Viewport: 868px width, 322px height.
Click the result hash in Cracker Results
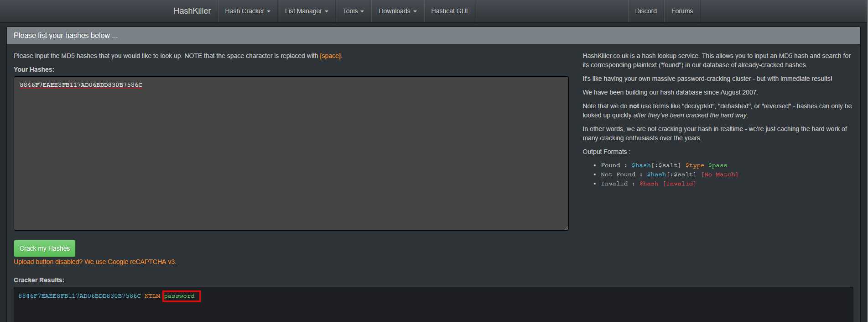tap(80, 296)
